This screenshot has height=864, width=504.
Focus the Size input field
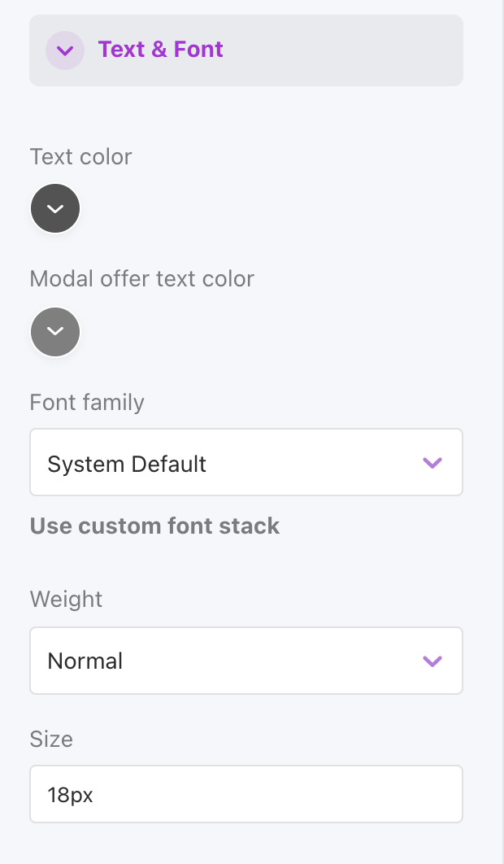coord(245,794)
